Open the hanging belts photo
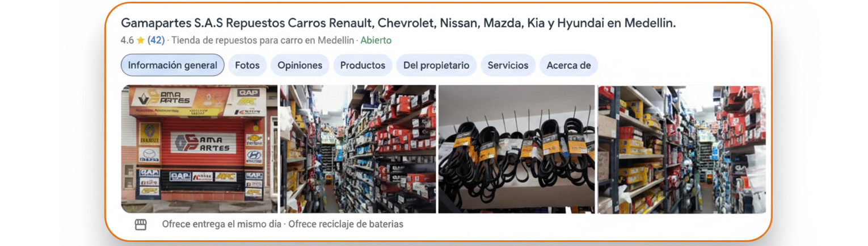Image resolution: width=868 pixels, height=246 pixels. (516, 149)
